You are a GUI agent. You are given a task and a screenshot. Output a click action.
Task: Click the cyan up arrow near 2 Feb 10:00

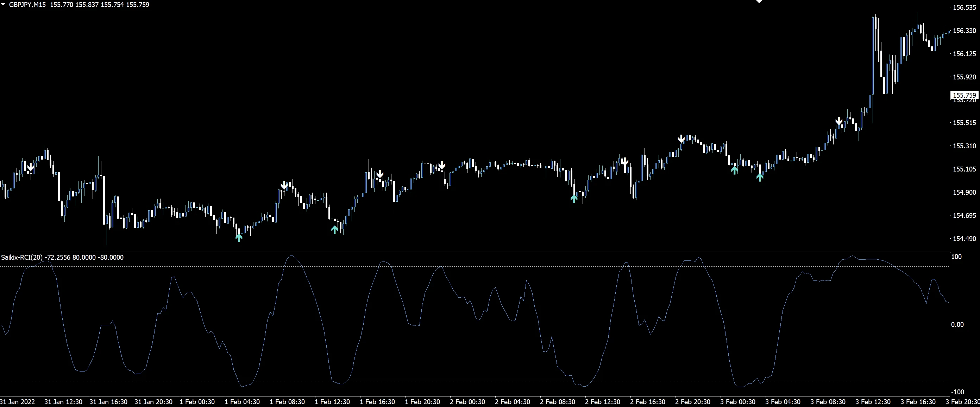pos(574,198)
